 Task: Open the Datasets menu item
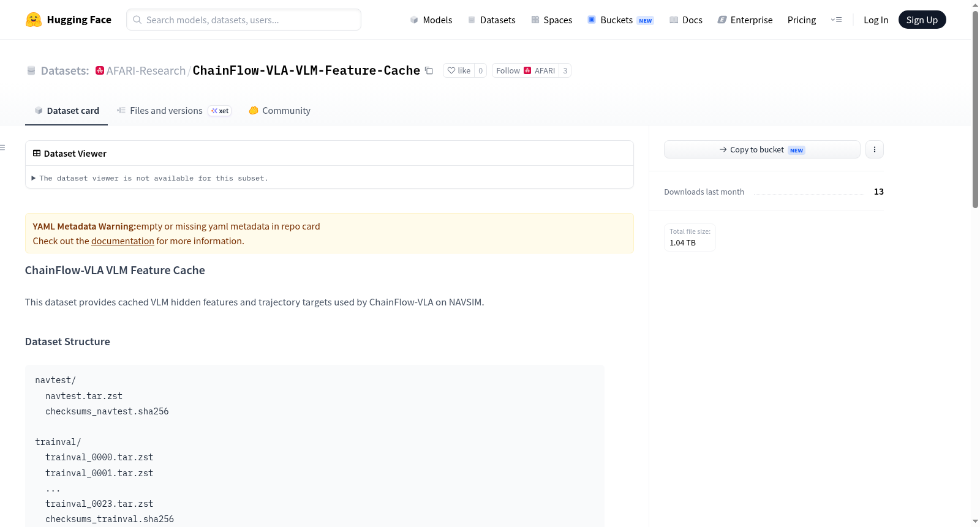pos(492,20)
